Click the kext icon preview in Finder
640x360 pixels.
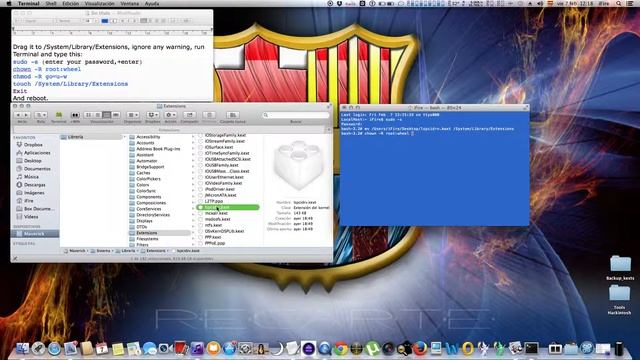pyautogui.click(x=298, y=165)
